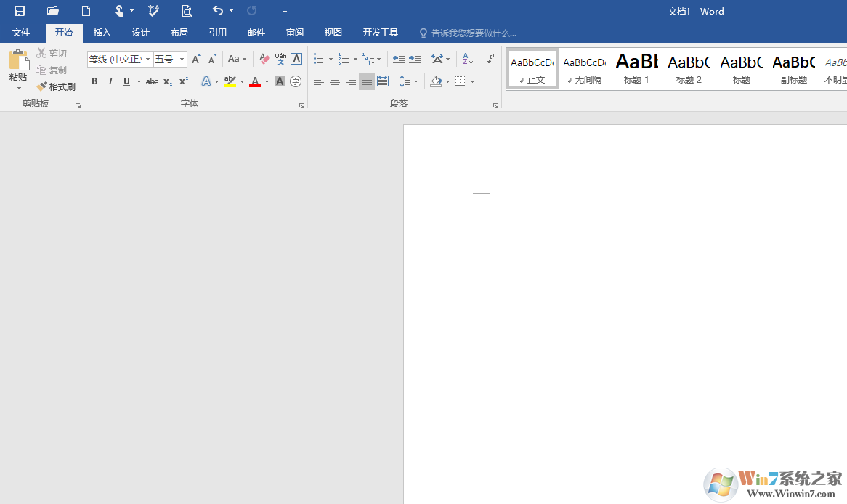847x504 pixels.
Task: Toggle Superscript formatting
Action: [x=184, y=81]
